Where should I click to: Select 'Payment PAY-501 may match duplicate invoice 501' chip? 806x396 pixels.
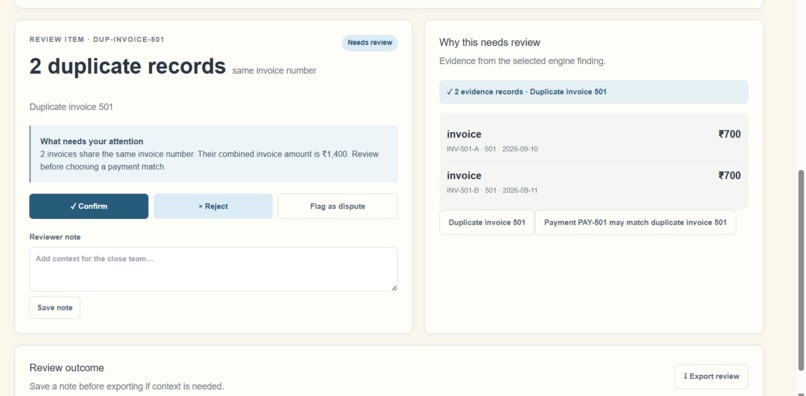[635, 223]
